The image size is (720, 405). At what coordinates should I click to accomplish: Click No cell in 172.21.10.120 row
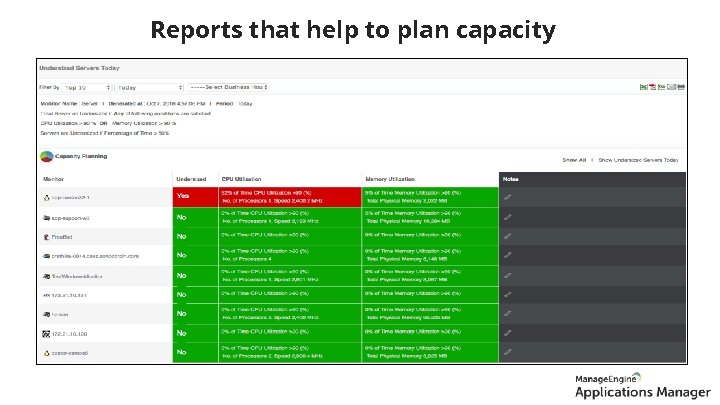(196, 333)
